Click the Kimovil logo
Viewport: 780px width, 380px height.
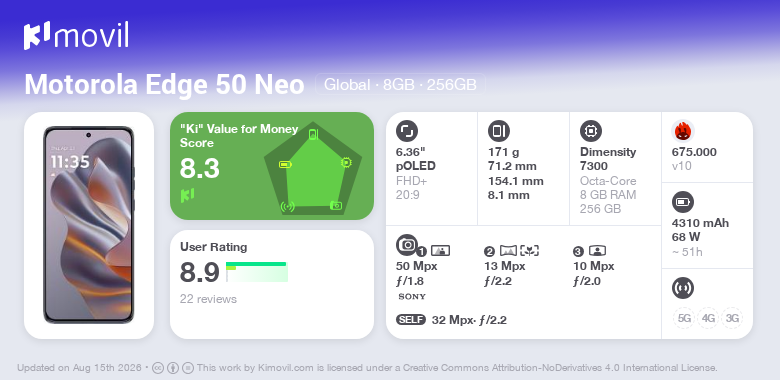tap(76, 35)
